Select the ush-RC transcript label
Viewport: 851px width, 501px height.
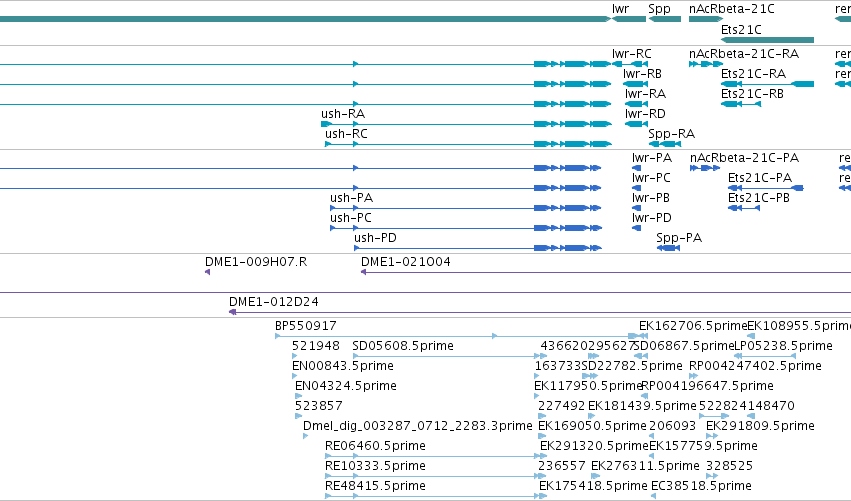pyautogui.click(x=346, y=134)
